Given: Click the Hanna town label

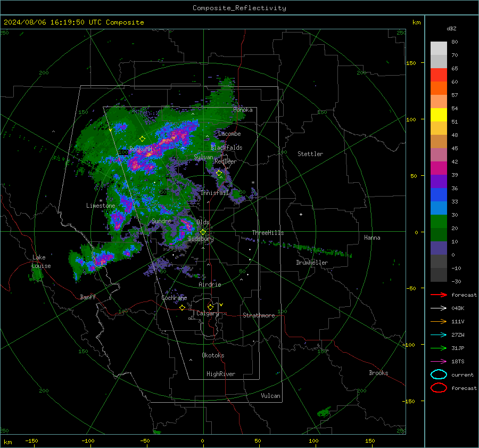Looking at the screenshot, I should 372,238.
